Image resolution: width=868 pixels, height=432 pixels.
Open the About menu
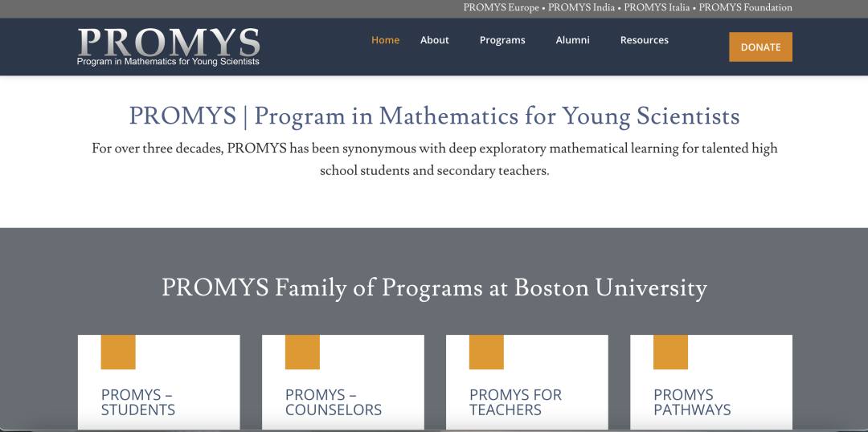pyautogui.click(x=435, y=40)
